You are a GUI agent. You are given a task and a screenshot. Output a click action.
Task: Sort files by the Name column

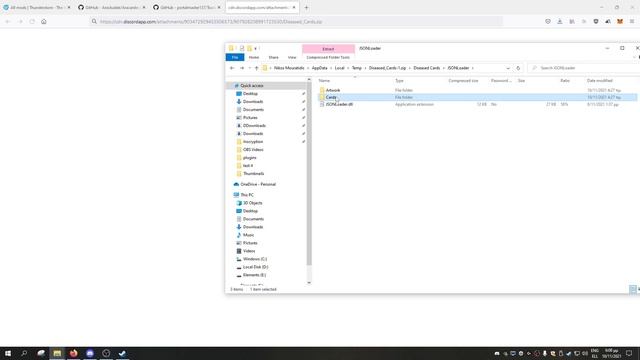click(324, 81)
